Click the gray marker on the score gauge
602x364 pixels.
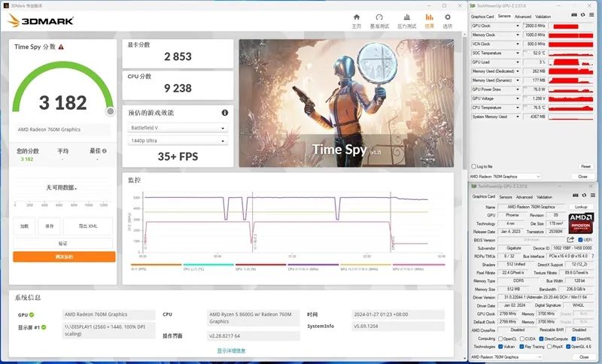click(110, 111)
